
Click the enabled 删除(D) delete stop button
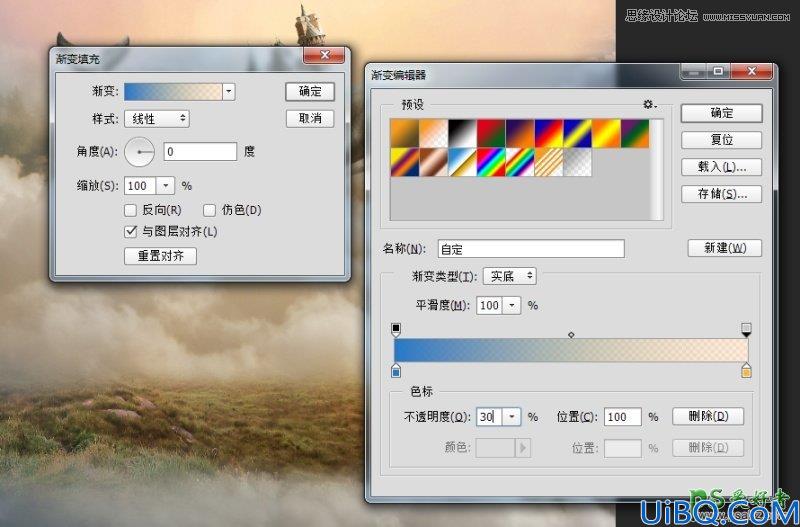(708, 416)
